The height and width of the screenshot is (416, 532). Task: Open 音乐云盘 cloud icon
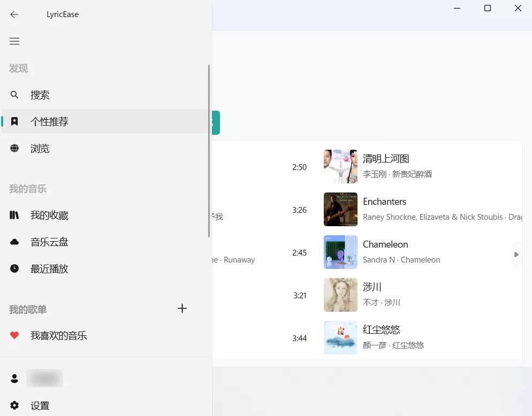[x=14, y=242]
